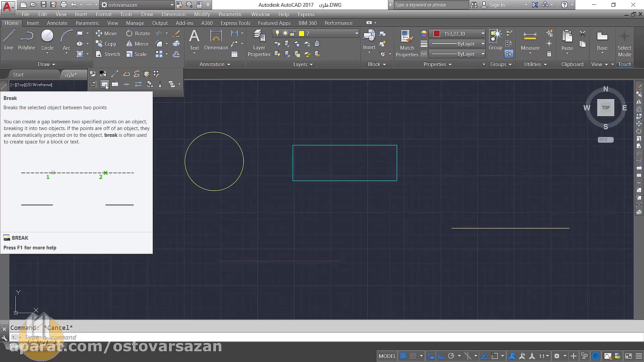Choose the Stretch tool
This screenshot has height=362, width=644.
(x=108, y=54)
